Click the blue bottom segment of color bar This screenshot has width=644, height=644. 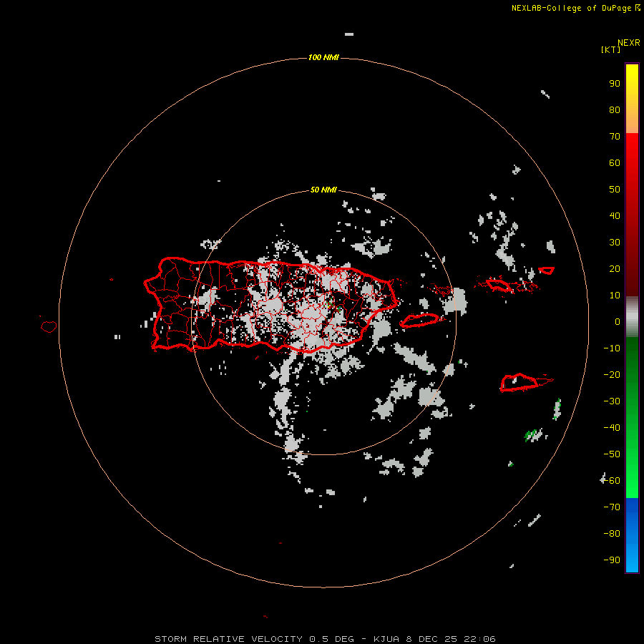(632, 535)
